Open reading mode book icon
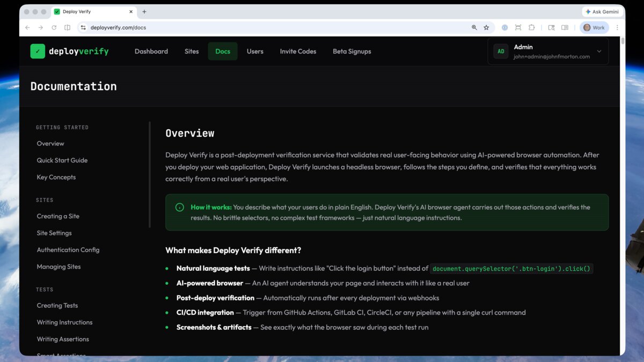Image resolution: width=644 pixels, height=362 pixels. pyautogui.click(x=565, y=27)
